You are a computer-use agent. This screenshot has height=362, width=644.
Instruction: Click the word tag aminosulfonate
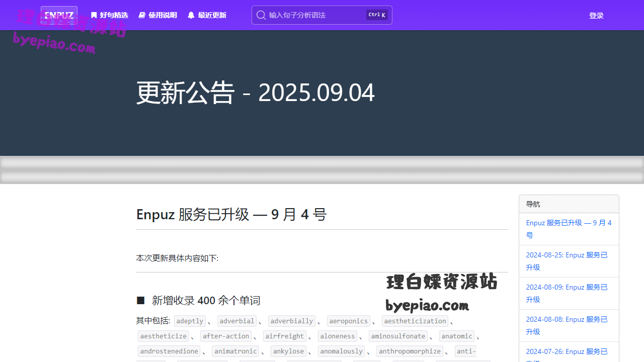(x=398, y=336)
